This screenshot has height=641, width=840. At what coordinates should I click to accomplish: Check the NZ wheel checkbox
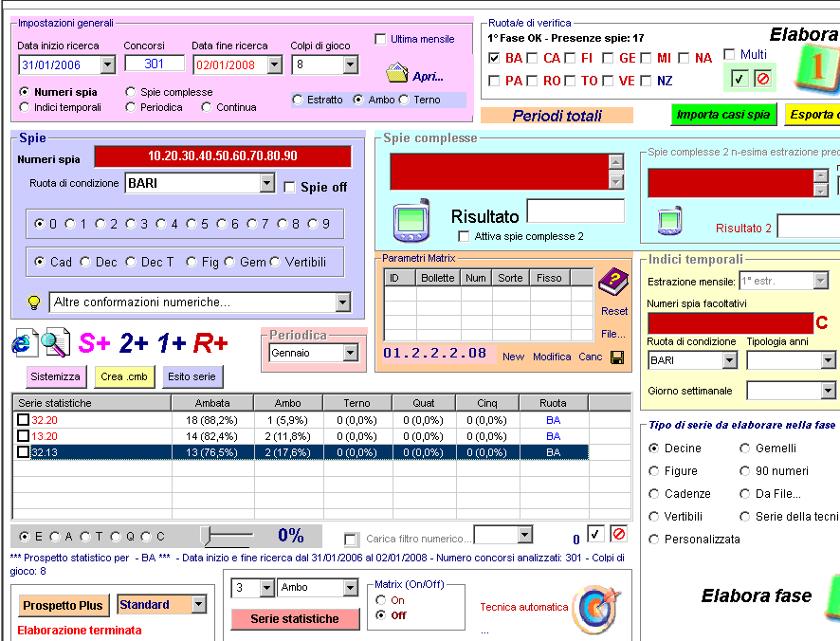pos(646,81)
